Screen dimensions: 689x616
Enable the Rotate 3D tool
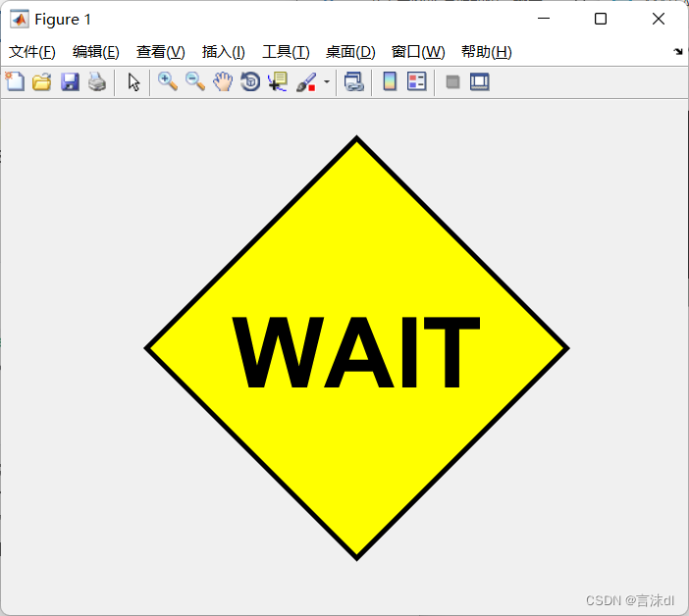click(x=250, y=81)
